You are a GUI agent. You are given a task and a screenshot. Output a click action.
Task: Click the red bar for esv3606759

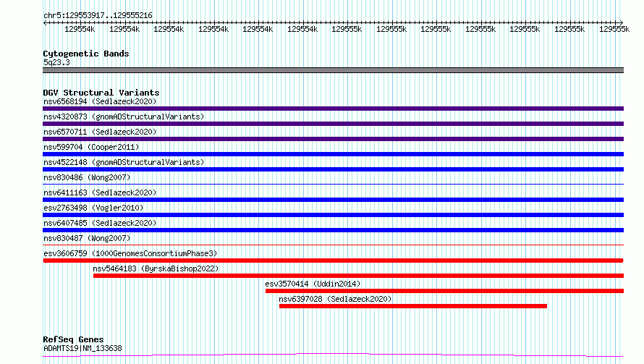pos(333,261)
